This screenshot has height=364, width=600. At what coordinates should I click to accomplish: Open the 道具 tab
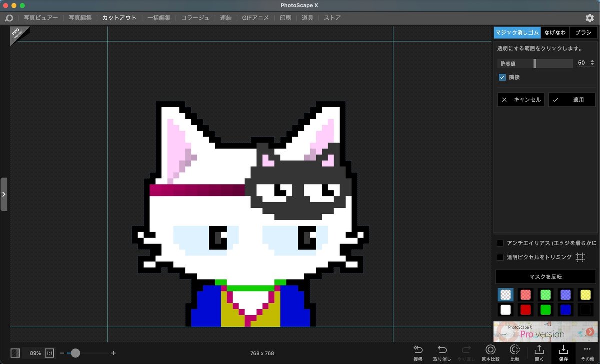click(x=307, y=18)
